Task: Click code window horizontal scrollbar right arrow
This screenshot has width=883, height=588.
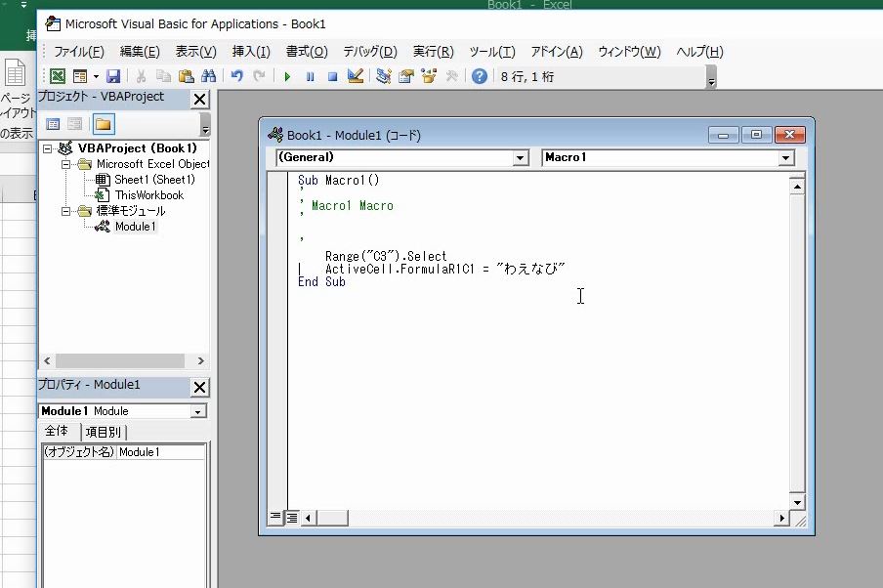Action: pyautogui.click(x=781, y=518)
